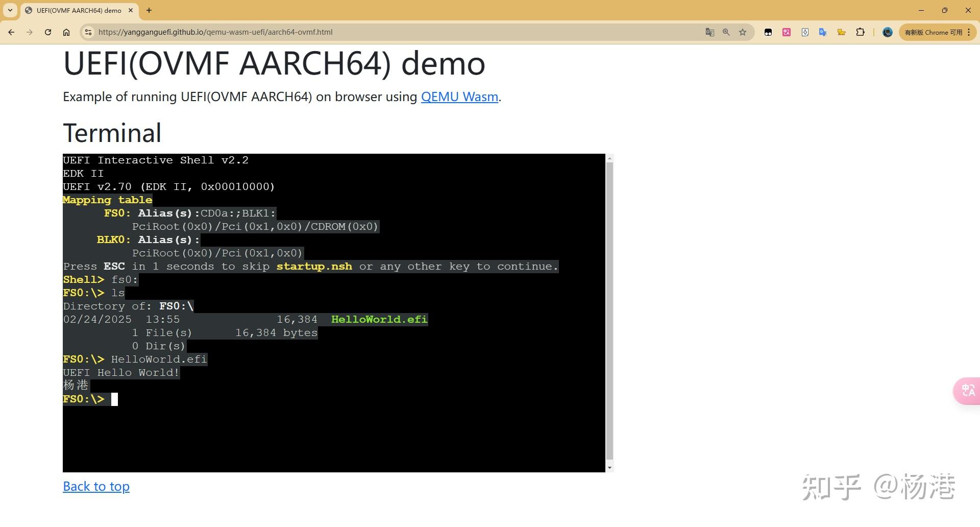Follow the QEMU Wasm hyperlink

[459, 97]
